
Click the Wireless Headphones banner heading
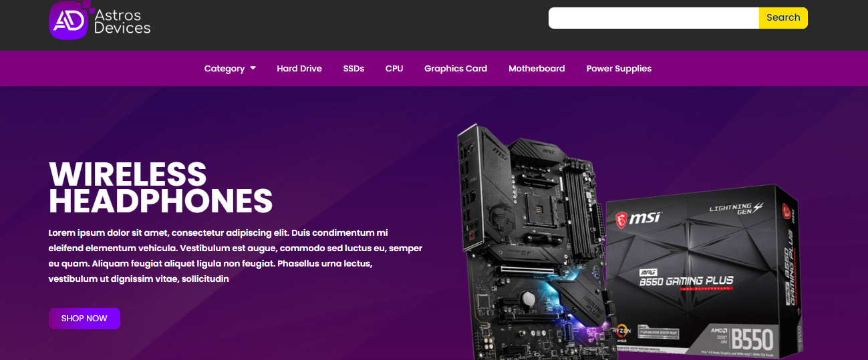tap(161, 188)
